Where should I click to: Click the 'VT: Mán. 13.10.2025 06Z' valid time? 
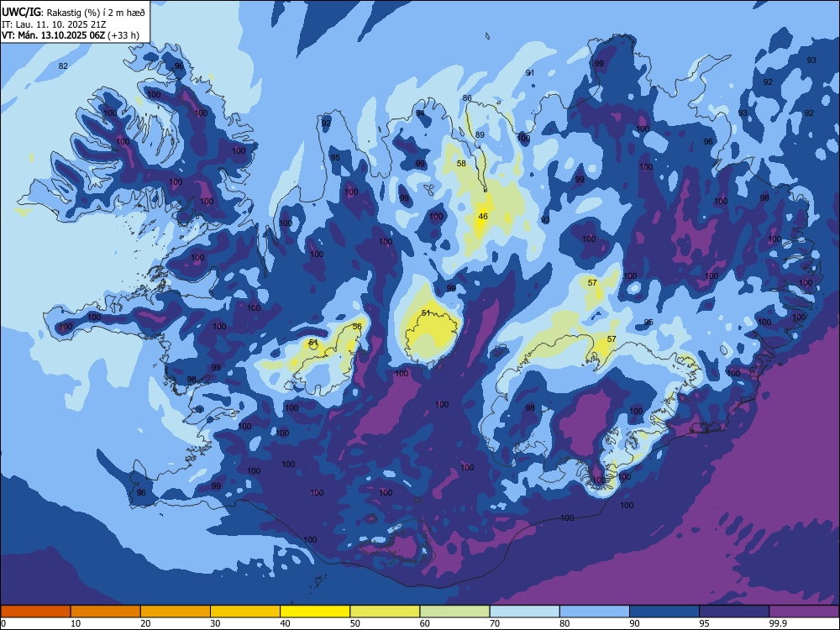[54, 35]
